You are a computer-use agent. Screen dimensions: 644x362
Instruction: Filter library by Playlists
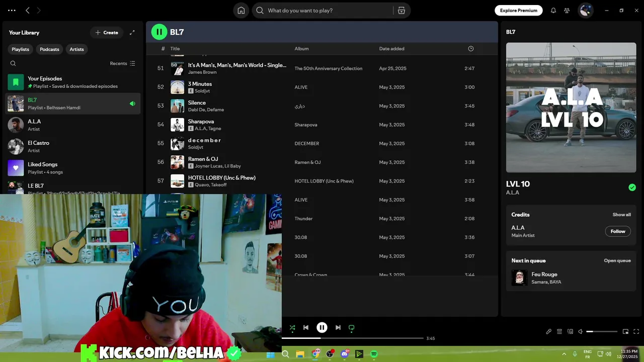point(21,49)
